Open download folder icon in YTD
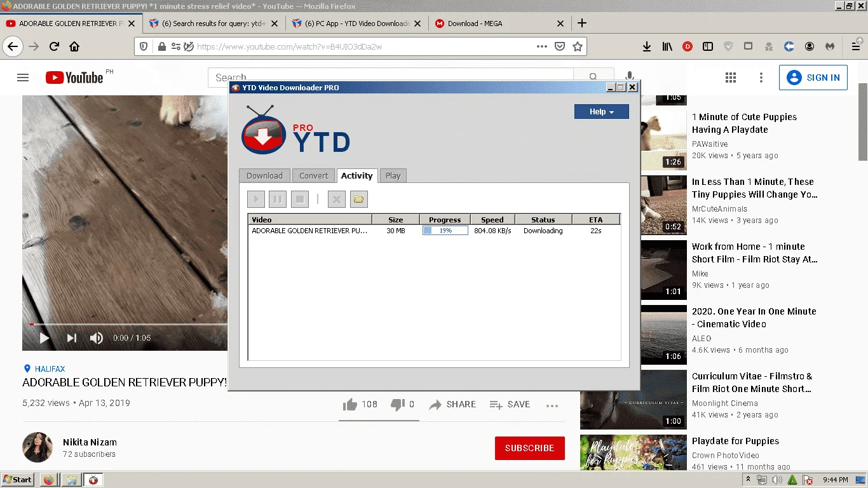Image resolution: width=868 pixels, height=488 pixels. (358, 200)
